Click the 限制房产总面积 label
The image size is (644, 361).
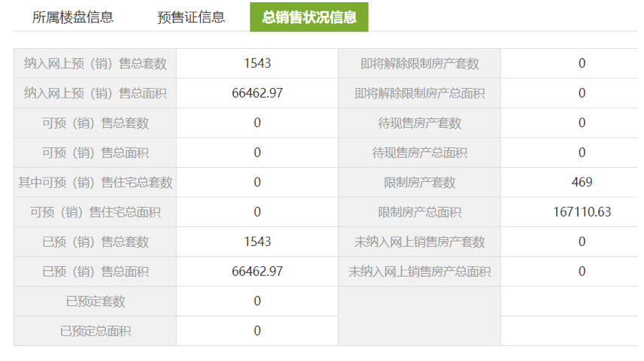419,212
